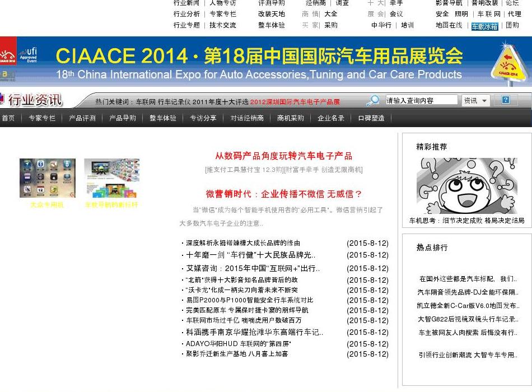Open article 艾媒咨询:2015年中国互联网+出行
The width and height of the screenshot is (532, 392).
pos(253,268)
